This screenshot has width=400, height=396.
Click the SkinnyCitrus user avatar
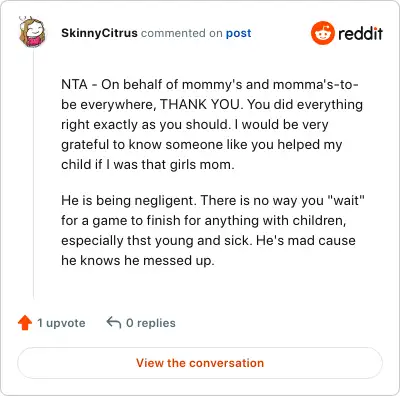click(x=32, y=32)
